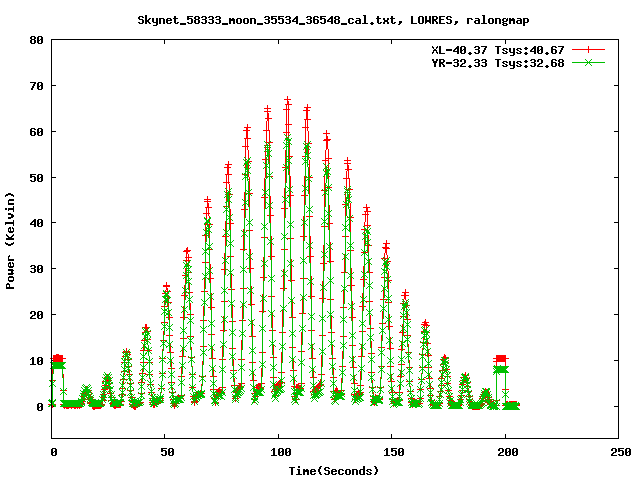The height and width of the screenshot is (480, 640).
Task: Click the x-axis tick label 50
Action: 167,452
